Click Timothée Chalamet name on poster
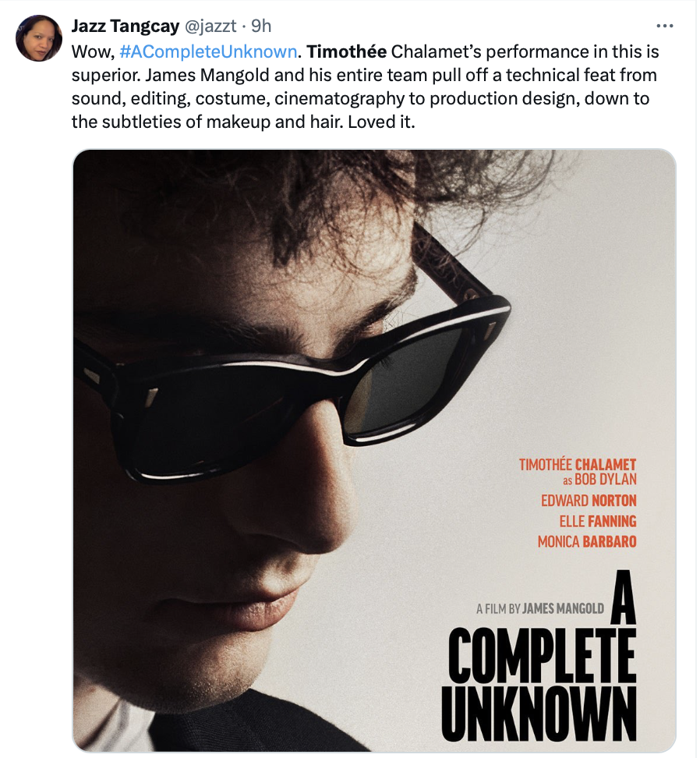Screen dimensions: 700x758 (578, 465)
